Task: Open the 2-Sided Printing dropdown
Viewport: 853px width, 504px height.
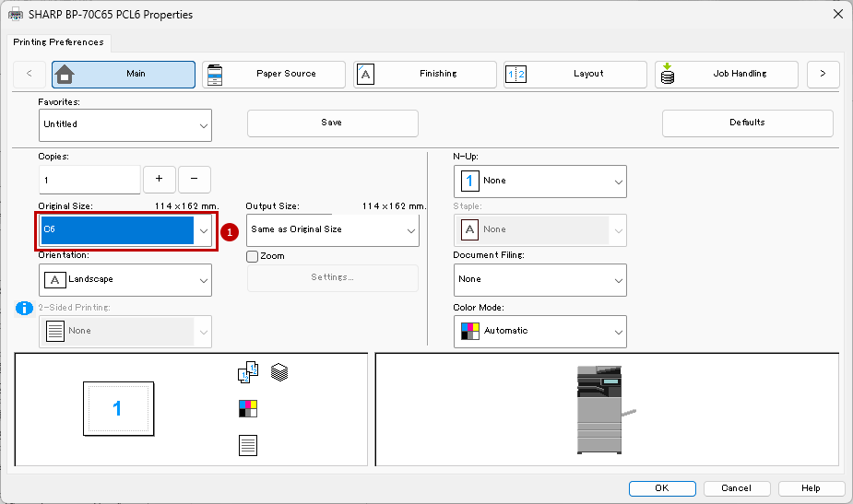Action: click(x=125, y=332)
